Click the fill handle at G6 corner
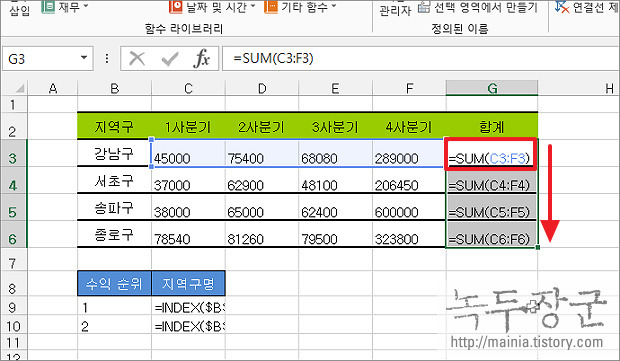The image size is (620, 361). pos(538,248)
